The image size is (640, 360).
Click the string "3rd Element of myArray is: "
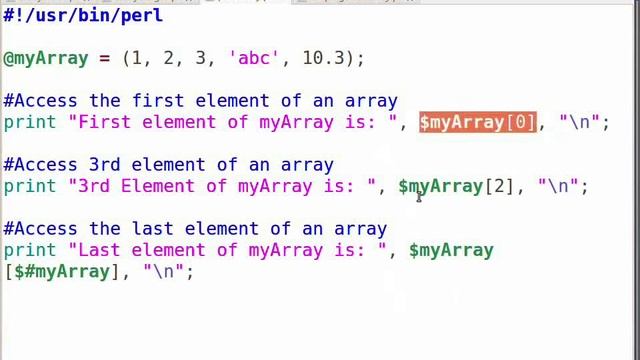point(222,186)
